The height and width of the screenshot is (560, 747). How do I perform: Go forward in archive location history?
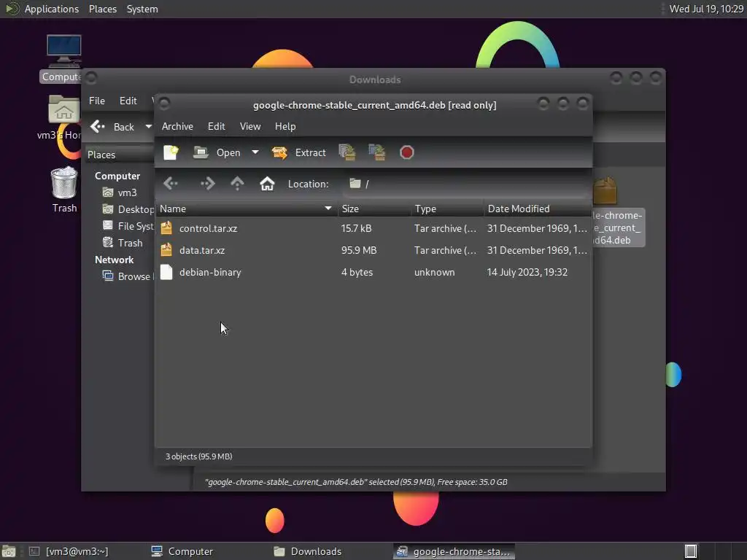point(208,183)
